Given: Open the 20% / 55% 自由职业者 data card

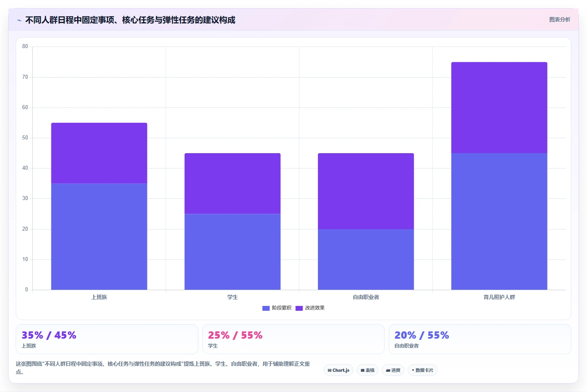Looking at the screenshot, I should click(x=480, y=339).
